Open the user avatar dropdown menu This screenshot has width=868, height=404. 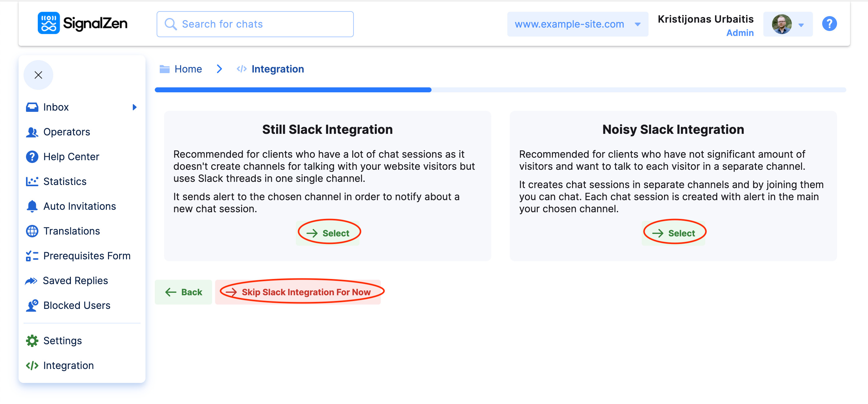[x=788, y=24]
